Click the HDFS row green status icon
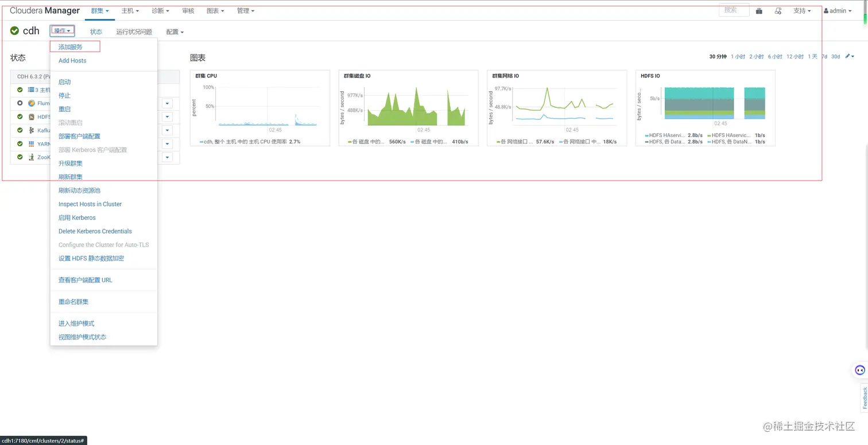868x445 pixels. 20,117
